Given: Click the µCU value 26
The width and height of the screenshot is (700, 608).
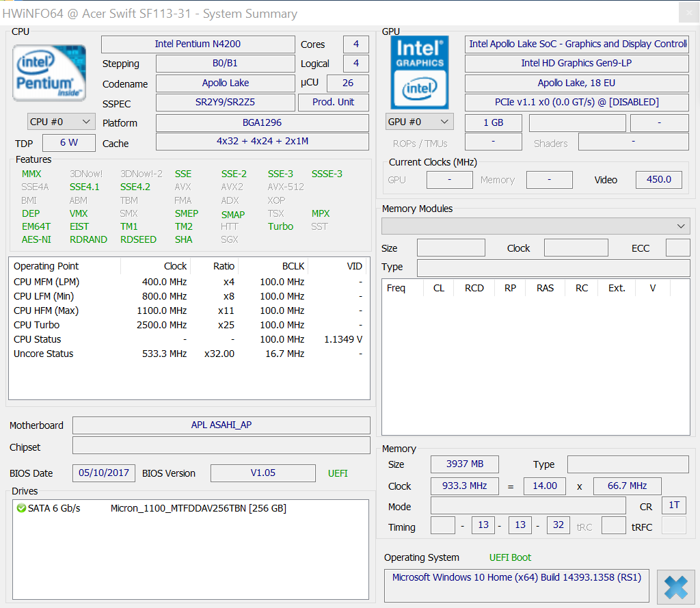Looking at the screenshot, I should click(348, 83).
